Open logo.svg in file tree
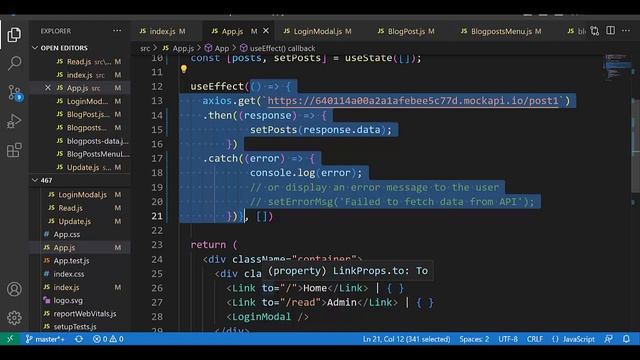The image size is (640, 360). pos(80,300)
